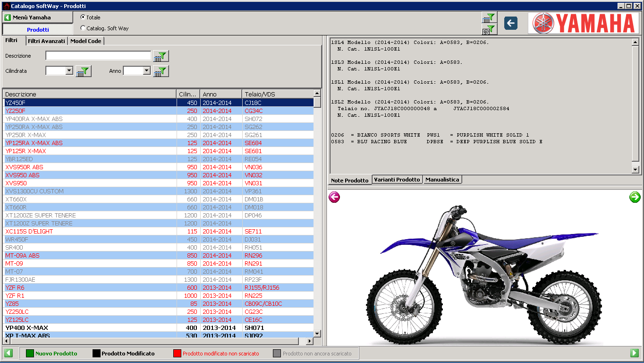Sort by the Cilin... column header
Viewport: 644px width, 363px height.
[x=188, y=94]
